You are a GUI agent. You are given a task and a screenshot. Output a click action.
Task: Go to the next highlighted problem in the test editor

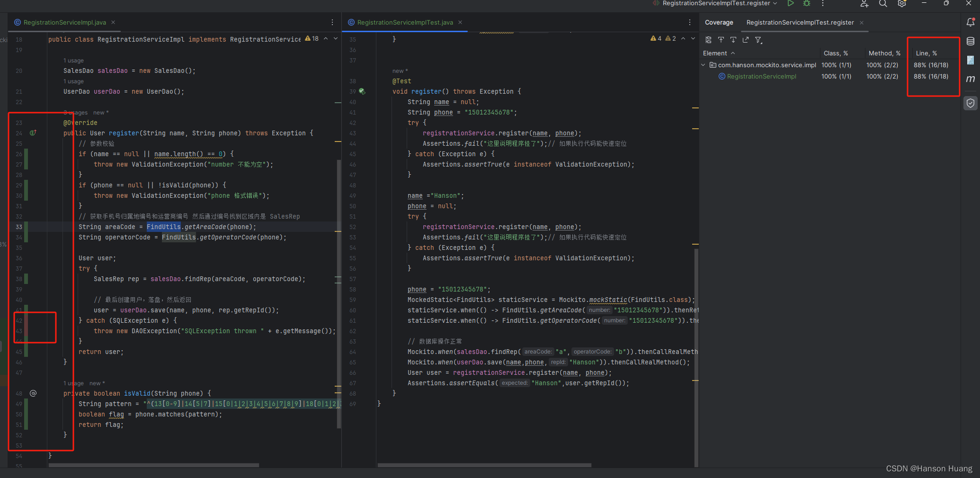pos(693,39)
